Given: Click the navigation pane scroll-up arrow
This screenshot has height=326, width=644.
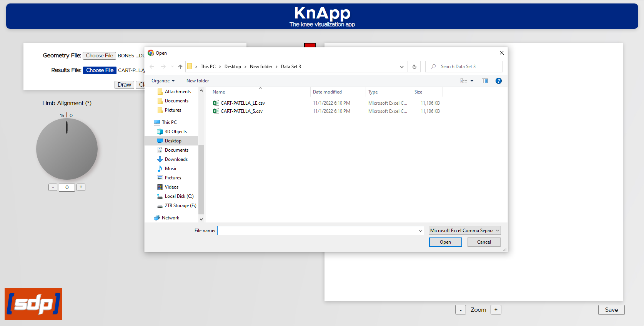Looking at the screenshot, I should [x=201, y=91].
